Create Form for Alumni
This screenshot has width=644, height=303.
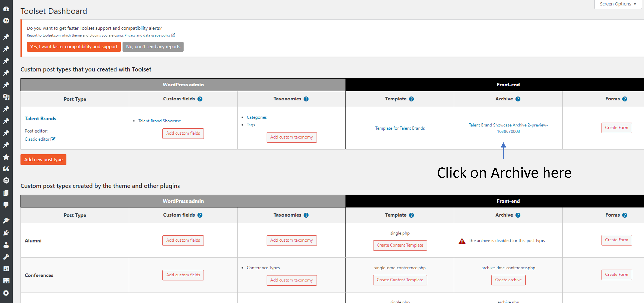[x=616, y=240]
